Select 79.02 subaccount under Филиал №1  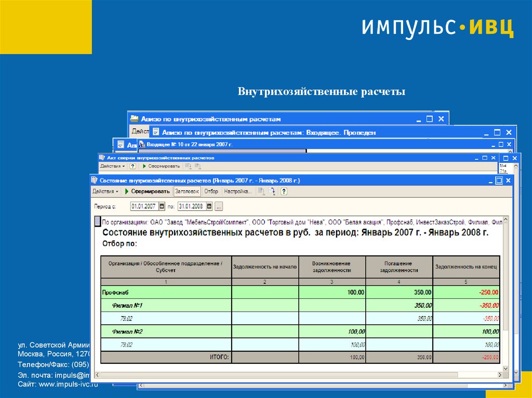point(126,318)
